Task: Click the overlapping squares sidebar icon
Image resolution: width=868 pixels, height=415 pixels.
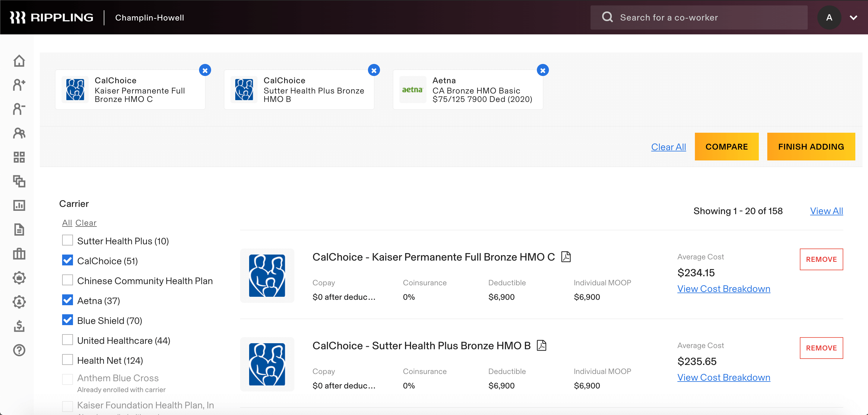Action: click(x=19, y=181)
